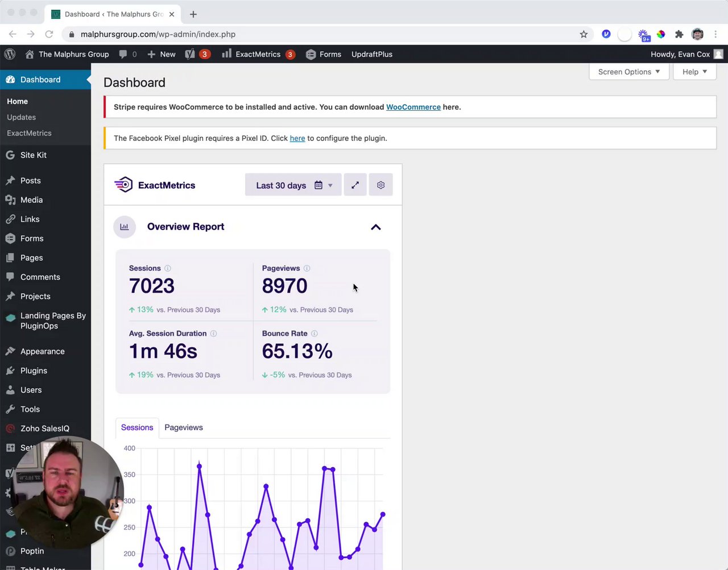728x570 pixels.
Task: Open Links in the sidebar
Action: click(x=45, y=219)
